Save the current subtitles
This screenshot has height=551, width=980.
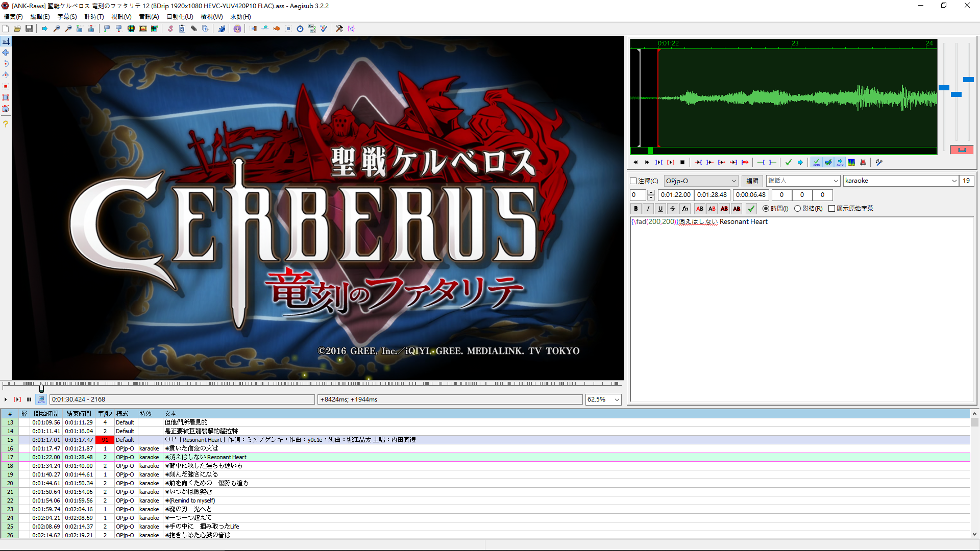coord(29,29)
